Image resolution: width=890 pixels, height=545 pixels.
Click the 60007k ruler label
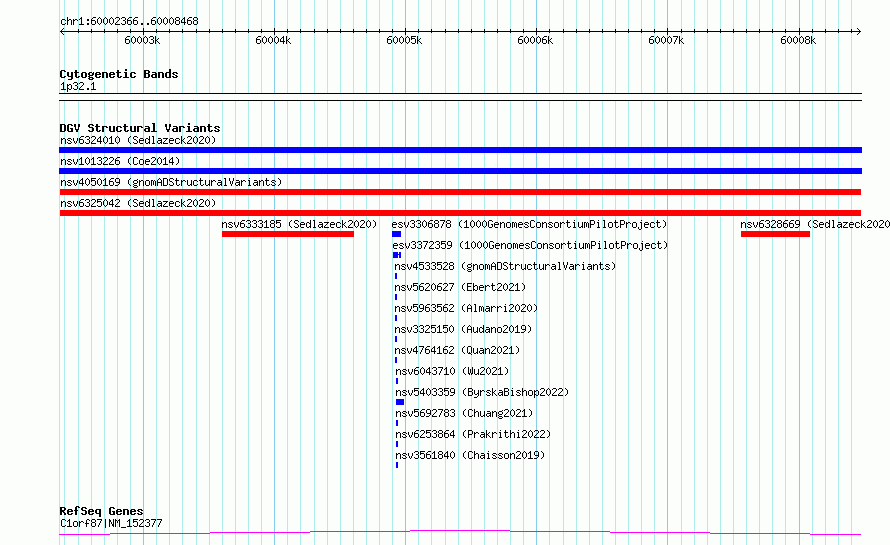(666, 40)
